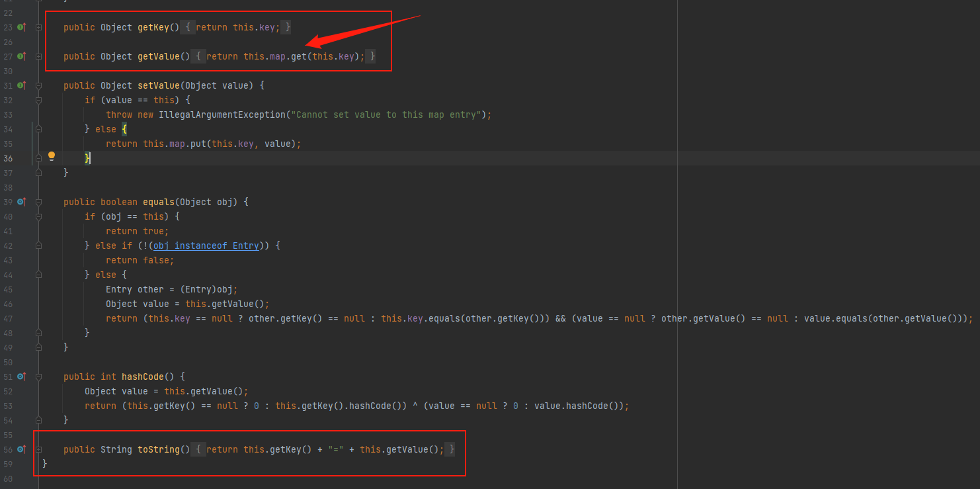This screenshot has height=489, width=980.
Task: Click the getValue method name on line 27
Action: coord(159,56)
